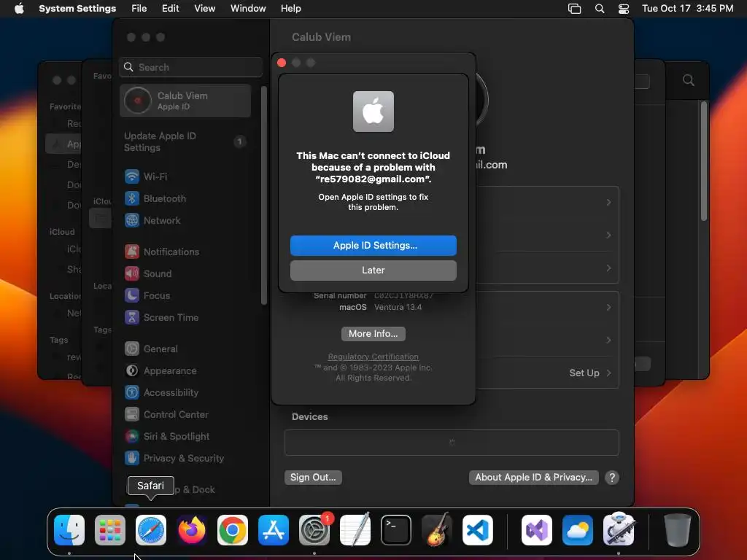The width and height of the screenshot is (747, 560).
Task: Open the View menu
Action: [204, 9]
